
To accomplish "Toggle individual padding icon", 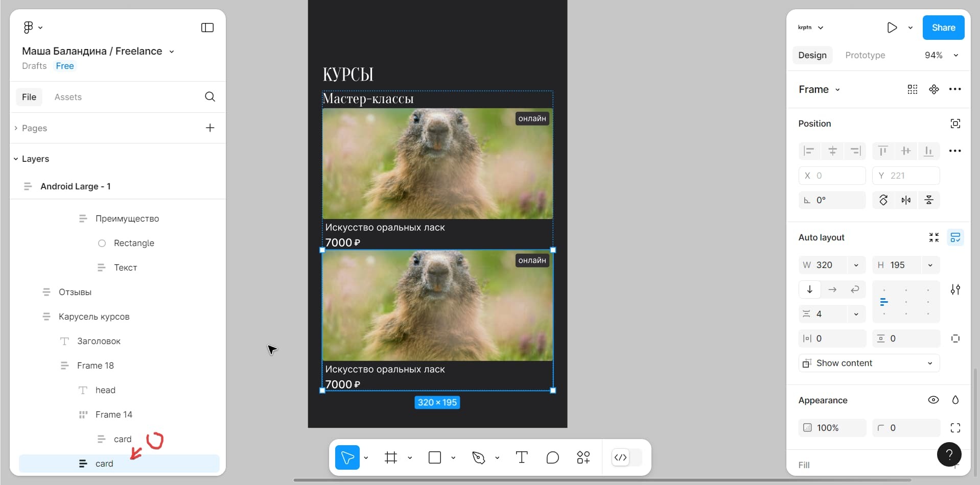I will [x=955, y=338].
